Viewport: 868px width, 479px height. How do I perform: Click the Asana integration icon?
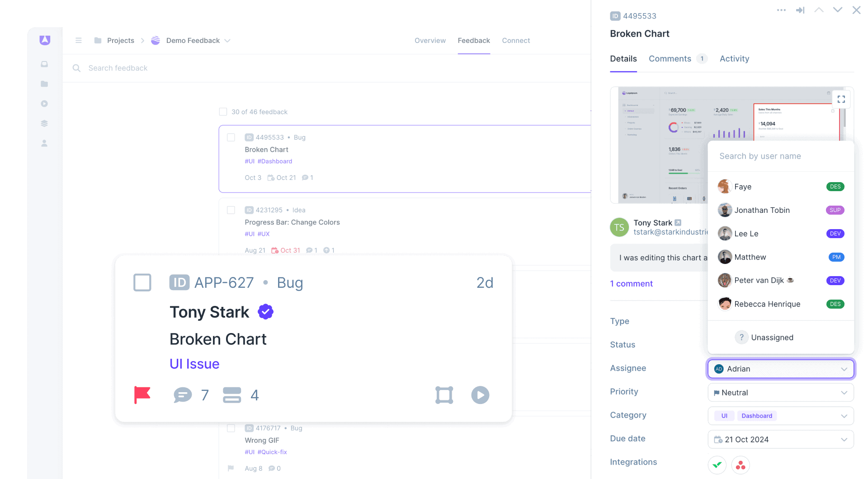[740, 465]
